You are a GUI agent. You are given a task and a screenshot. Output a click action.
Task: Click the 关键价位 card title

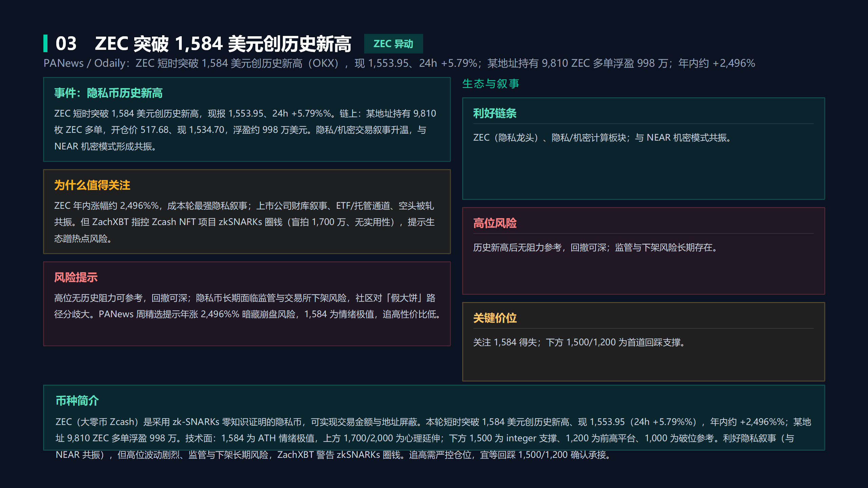pyautogui.click(x=495, y=318)
